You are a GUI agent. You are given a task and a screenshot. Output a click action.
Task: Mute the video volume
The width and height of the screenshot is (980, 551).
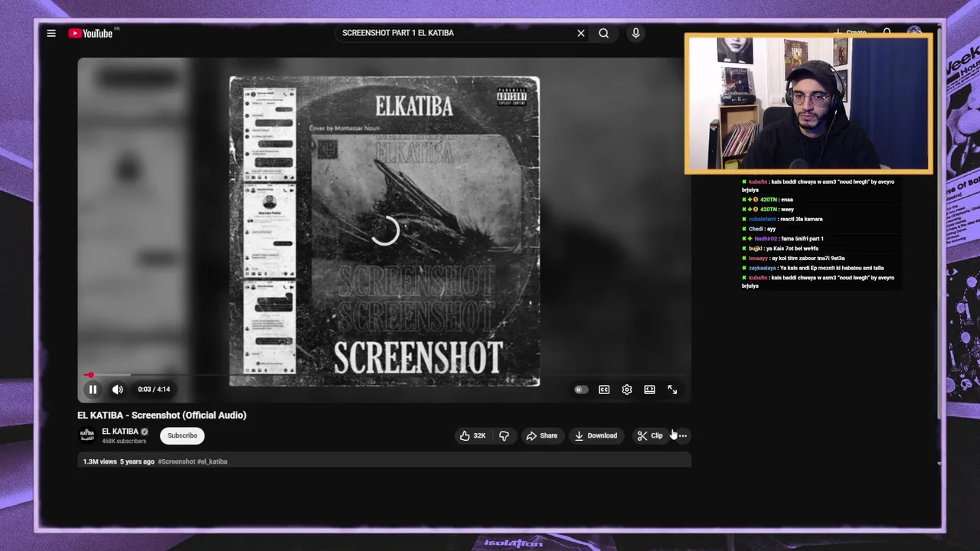click(117, 390)
